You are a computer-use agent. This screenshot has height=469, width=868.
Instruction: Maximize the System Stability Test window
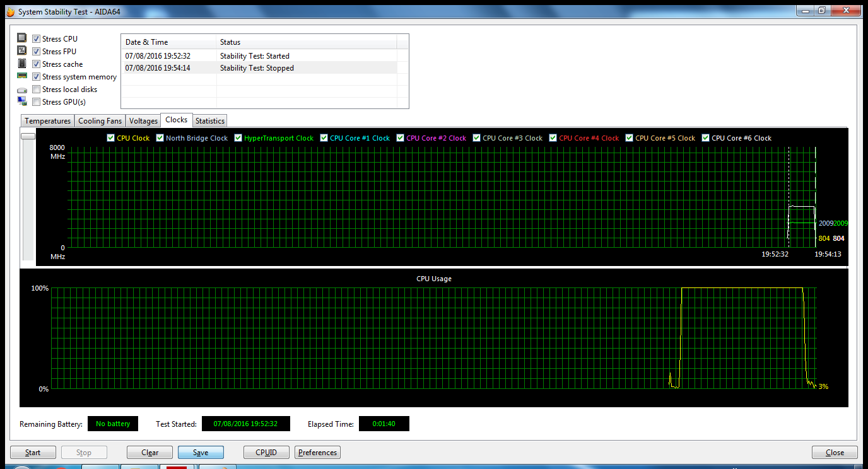822,10
